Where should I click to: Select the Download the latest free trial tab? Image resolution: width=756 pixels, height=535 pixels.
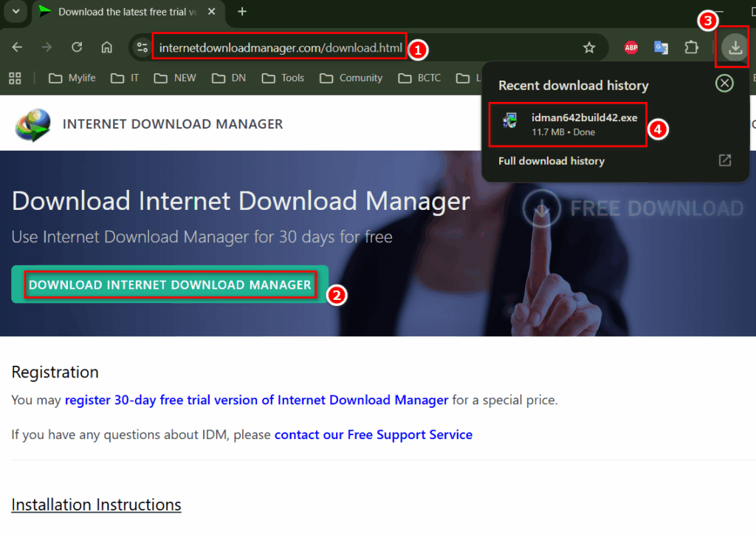pos(128,12)
